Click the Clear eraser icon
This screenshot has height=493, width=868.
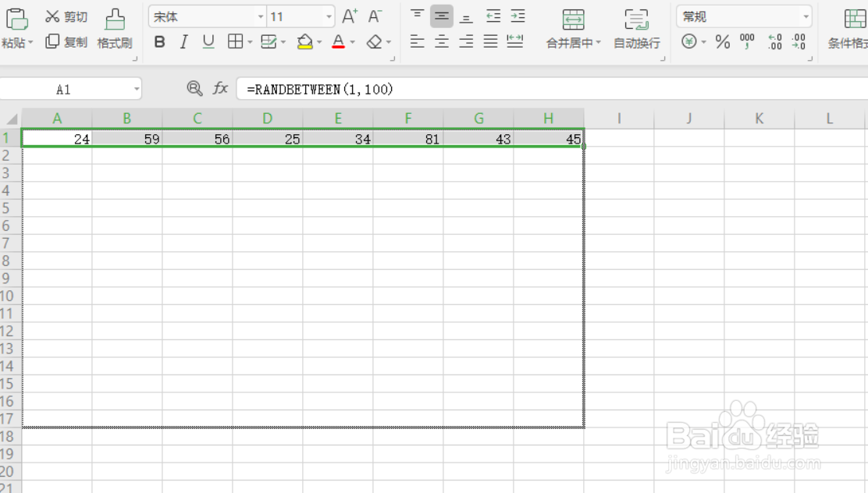(x=375, y=41)
